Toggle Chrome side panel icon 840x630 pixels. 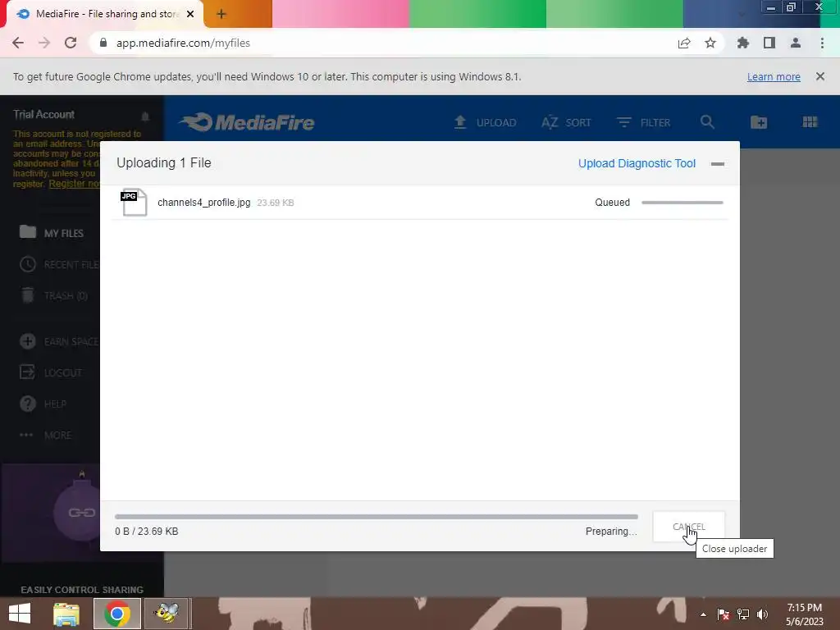pyautogui.click(x=769, y=43)
